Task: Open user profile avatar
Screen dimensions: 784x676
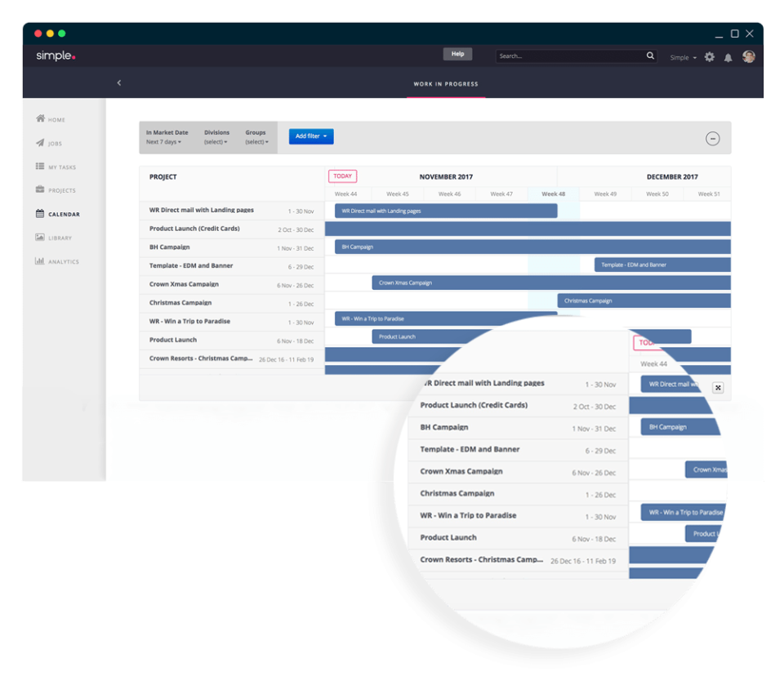Action: point(749,56)
